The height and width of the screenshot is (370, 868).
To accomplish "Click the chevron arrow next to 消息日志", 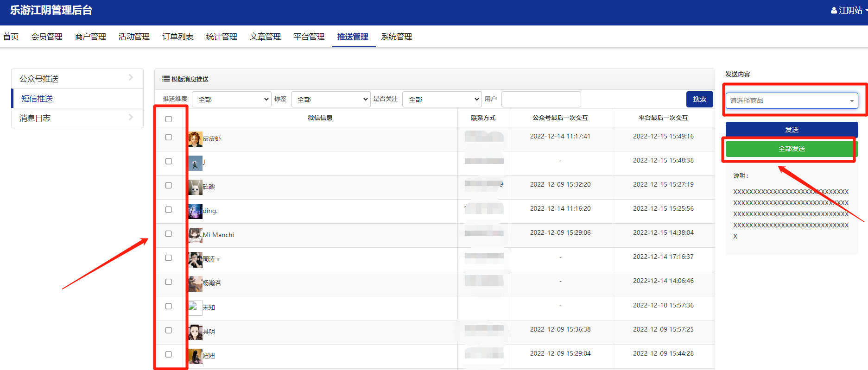I will [x=131, y=118].
